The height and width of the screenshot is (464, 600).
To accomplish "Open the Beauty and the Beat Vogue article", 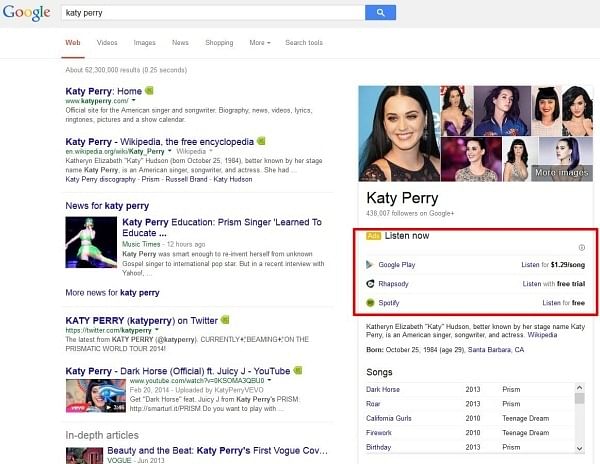I will (x=217, y=451).
